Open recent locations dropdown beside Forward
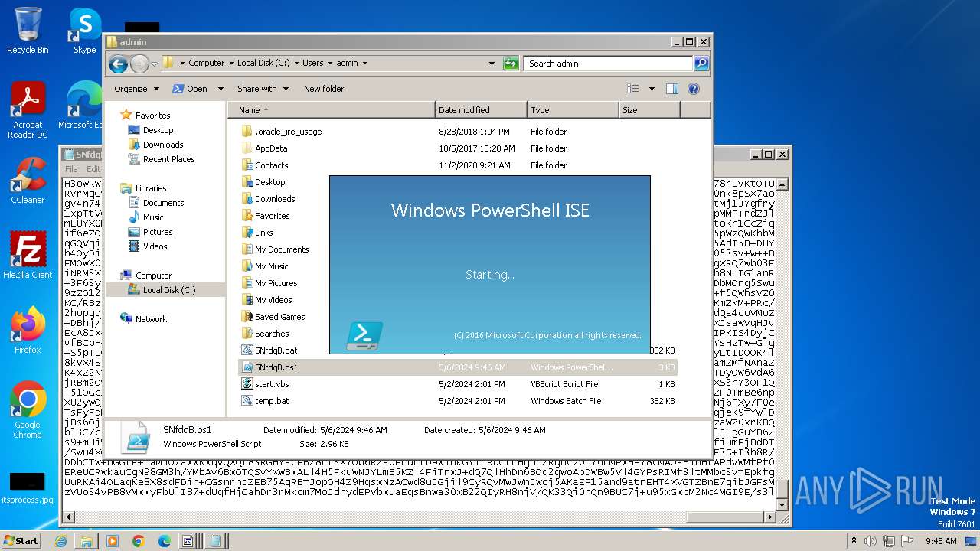This screenshot has width=980, height=551. coord(155,64)
